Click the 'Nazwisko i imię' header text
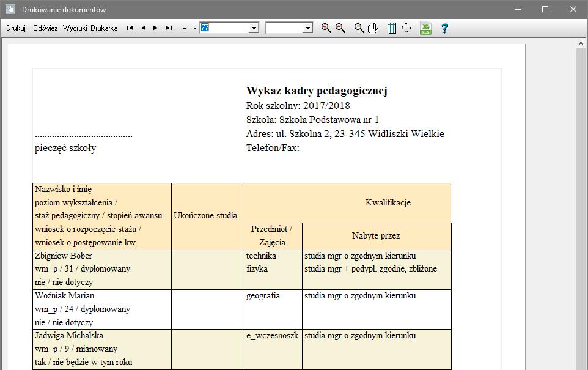588x370 pixels. pyautogui.click(x=63, y=190)
